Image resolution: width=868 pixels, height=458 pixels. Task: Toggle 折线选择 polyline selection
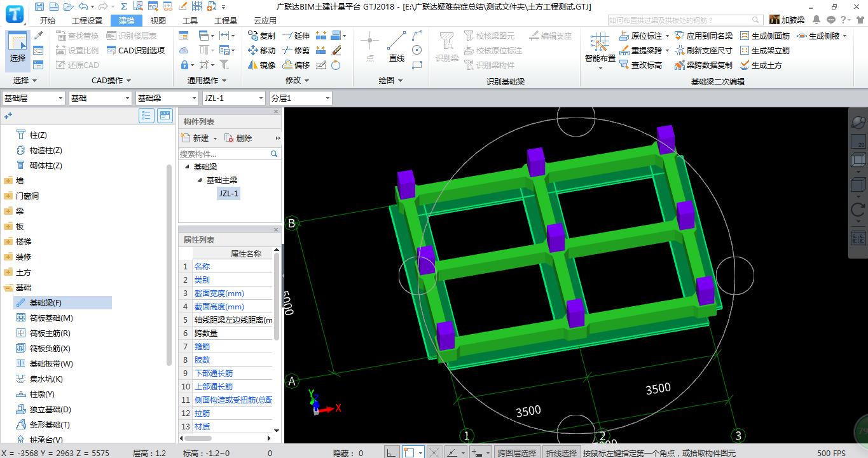(x=561, y=453)
